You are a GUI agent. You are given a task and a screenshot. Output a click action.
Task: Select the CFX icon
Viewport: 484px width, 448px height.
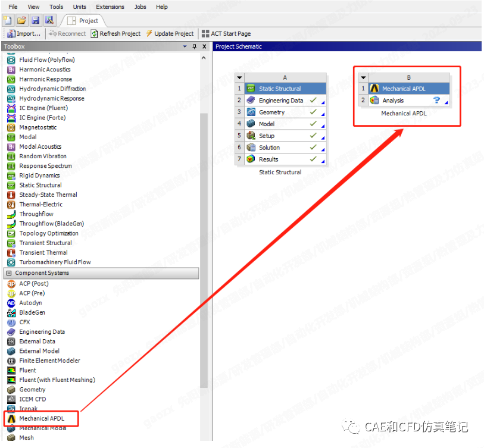tap(11, 322)
